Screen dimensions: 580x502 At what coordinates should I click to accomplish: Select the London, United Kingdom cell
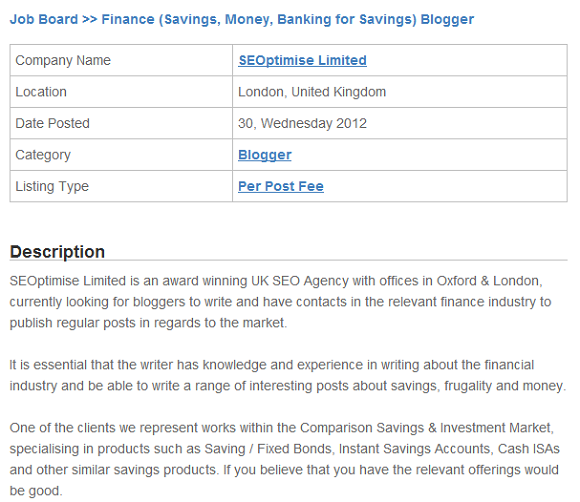(x=399, y=92)
